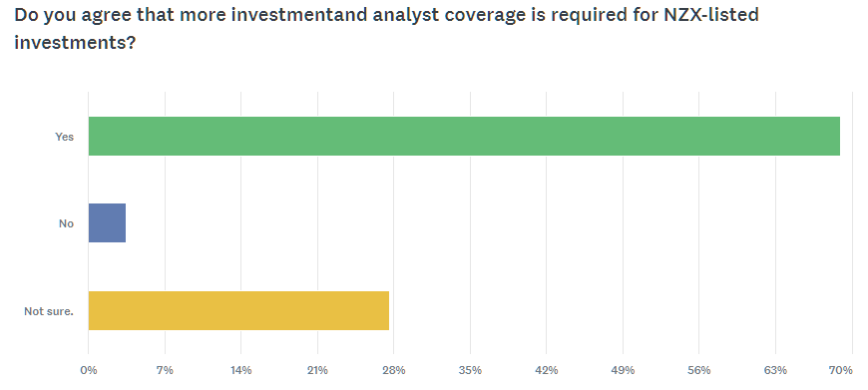Click the 21% axis label
Image resolution: width=868 pixels, height=390 pixels.
pyautogui.click(x=317, y=370)
